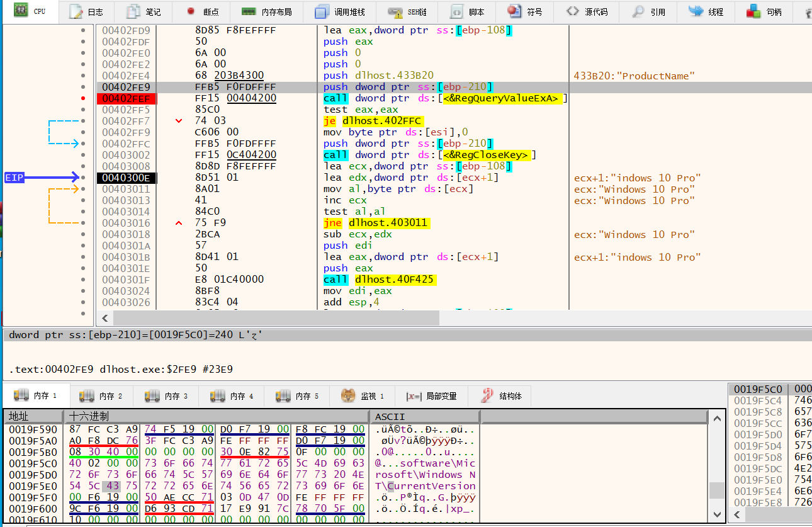The width and height of the screenshot is (812, 527).
Task: Select instruction je dlhost.402FFC
Action: (x=374, y=121)
